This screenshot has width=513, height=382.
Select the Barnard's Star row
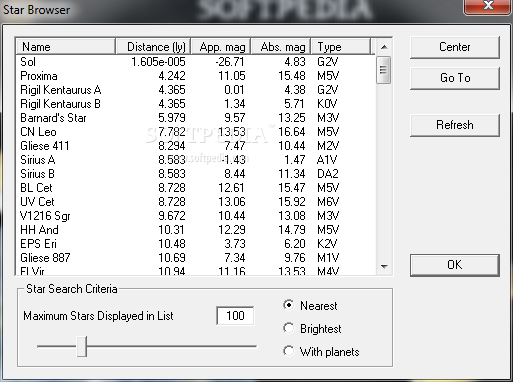coord(196,118)
